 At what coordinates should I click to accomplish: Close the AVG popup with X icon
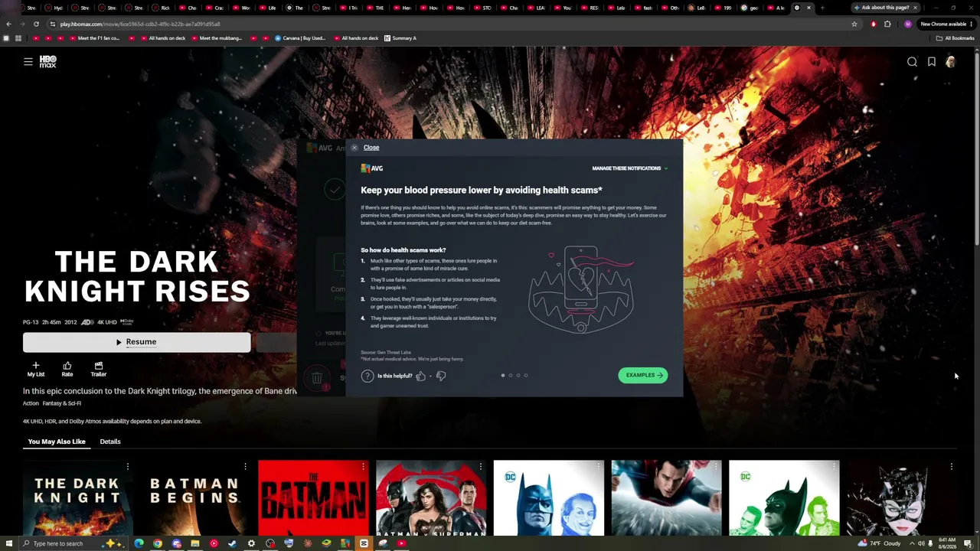pos(354,148)
